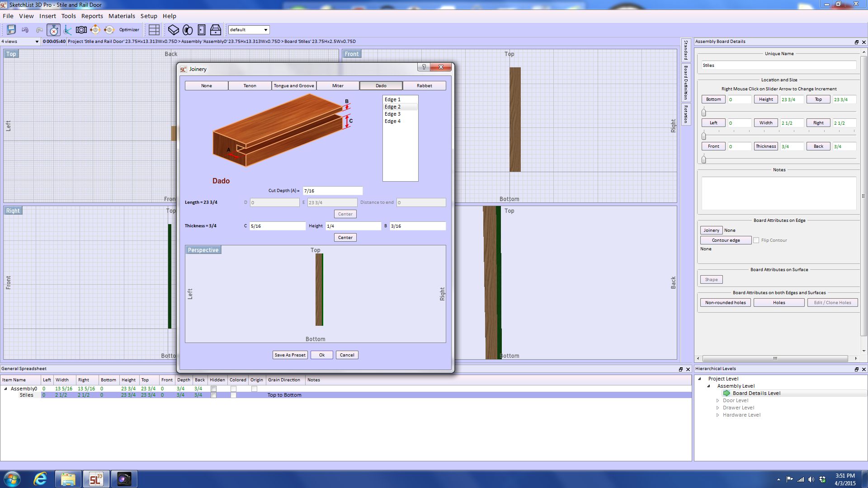Select the Miter joinery tab
Viewport: 868px width, 488px height.
coord(338,86)
